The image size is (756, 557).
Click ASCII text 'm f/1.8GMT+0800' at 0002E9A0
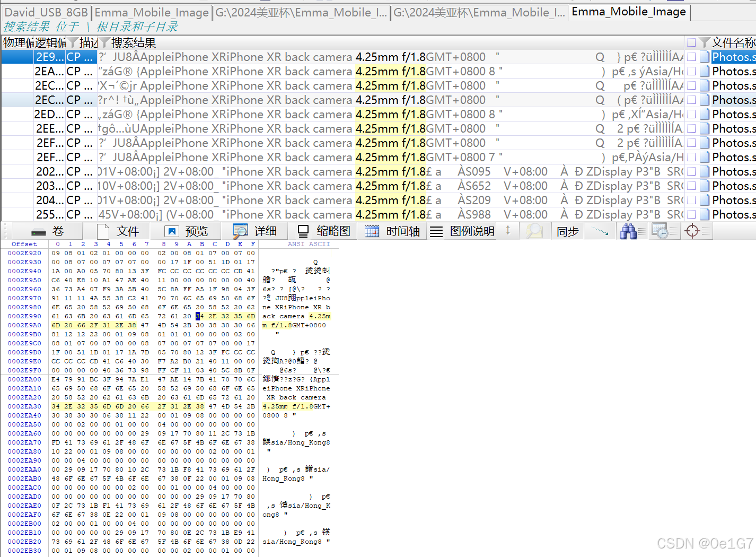click(x=294, y=325)
